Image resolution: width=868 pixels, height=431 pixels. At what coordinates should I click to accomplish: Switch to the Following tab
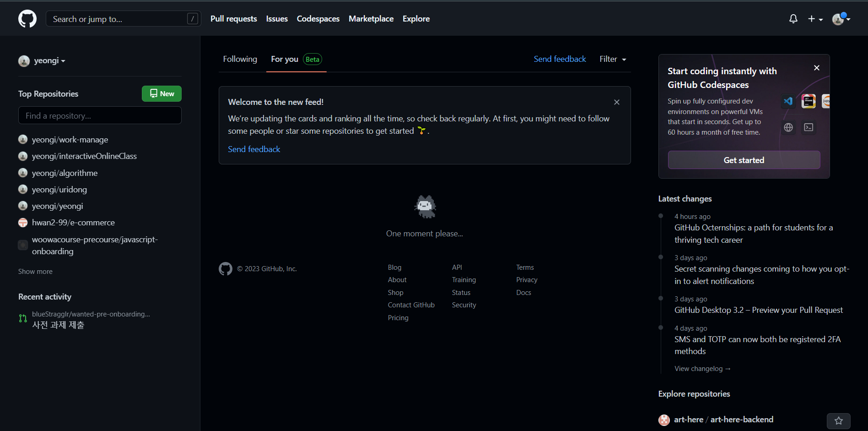[240, 59]
